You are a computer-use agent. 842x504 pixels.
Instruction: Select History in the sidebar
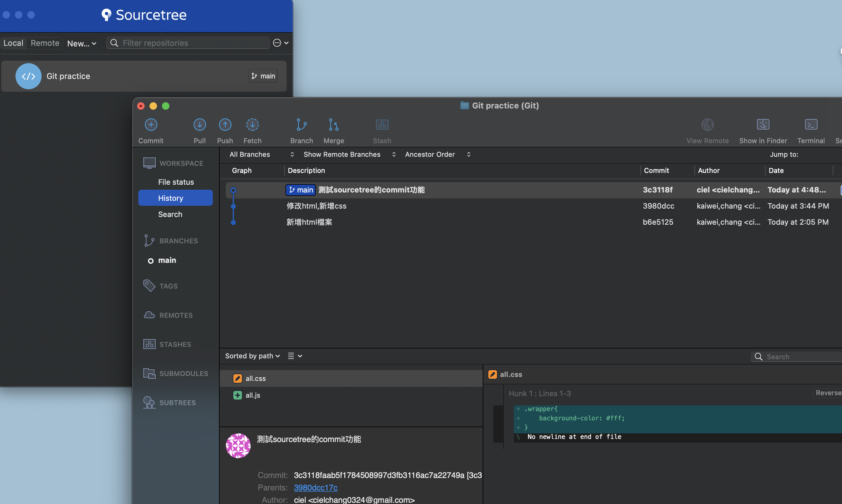[x=171, y=198]
